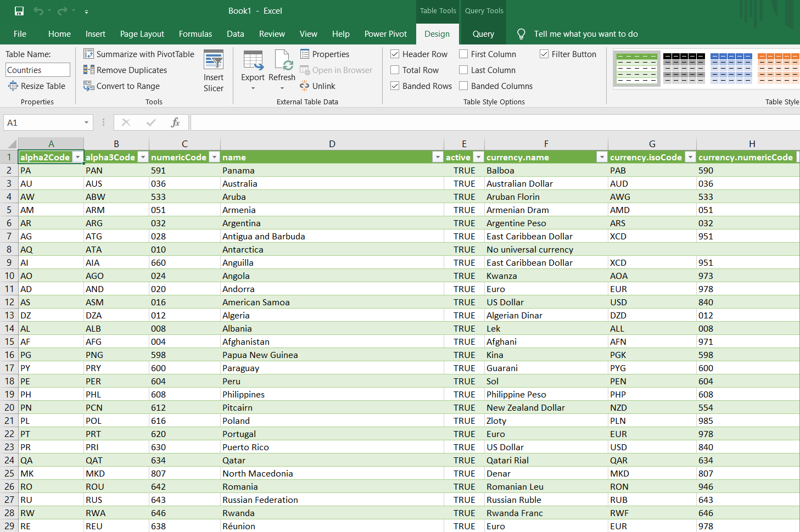Click the Resize Table icon
This screenshot has height=532, width=800.
[13, 86]
